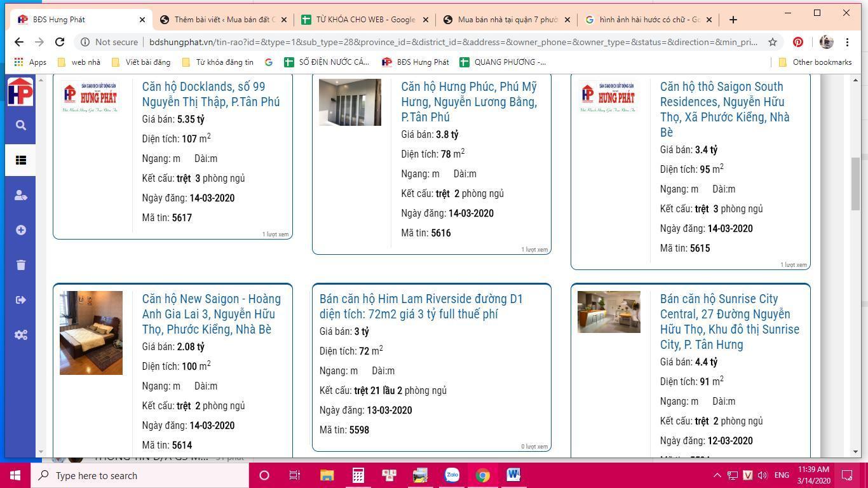Click the search icon in blue sidebar
This screenshot has width=868, height=488.
[20, 126]
